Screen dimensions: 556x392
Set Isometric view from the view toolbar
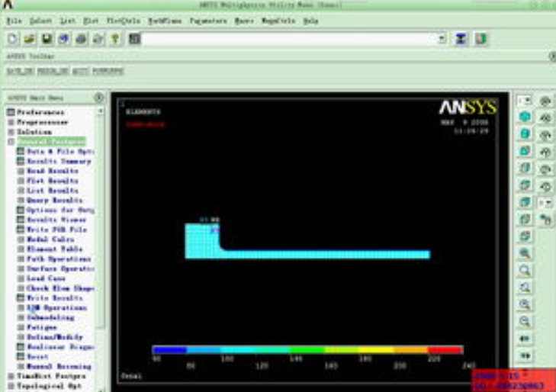(525, 117)
